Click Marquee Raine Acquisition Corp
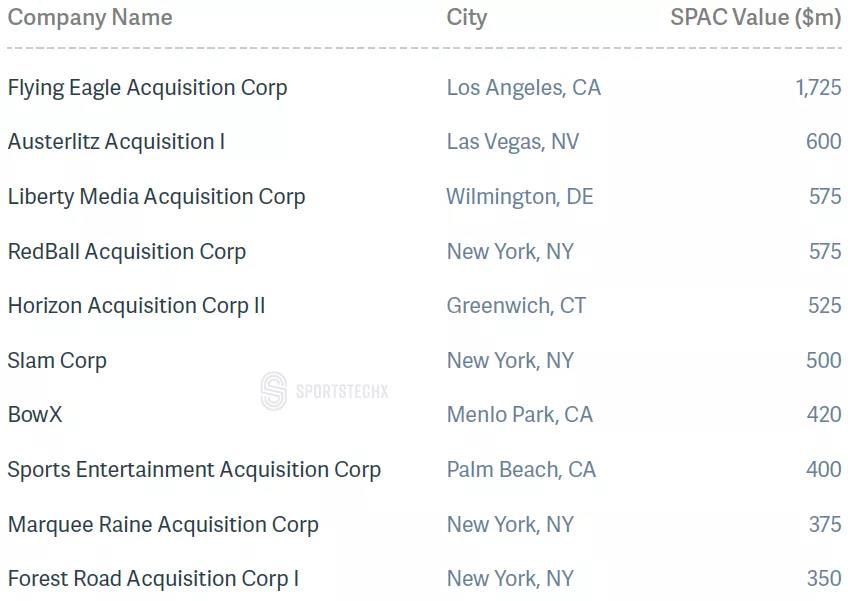Viewport: 848px width, 601px height. 163,525
